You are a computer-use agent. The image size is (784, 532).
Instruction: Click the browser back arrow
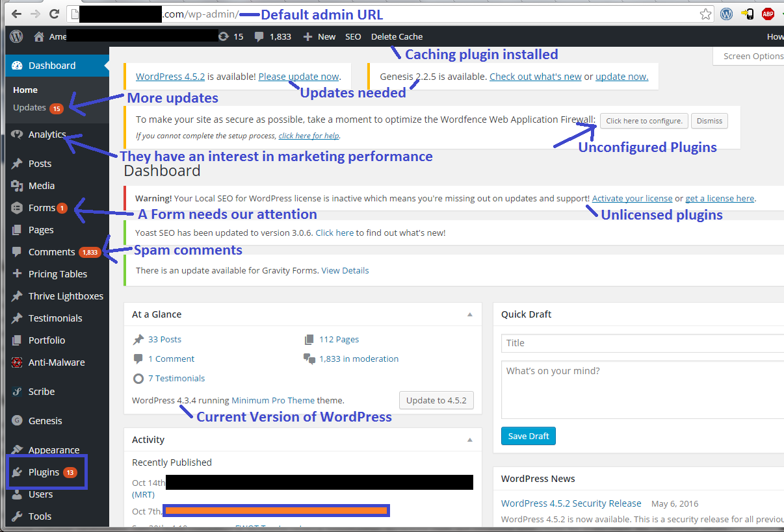tap(16, 14)
